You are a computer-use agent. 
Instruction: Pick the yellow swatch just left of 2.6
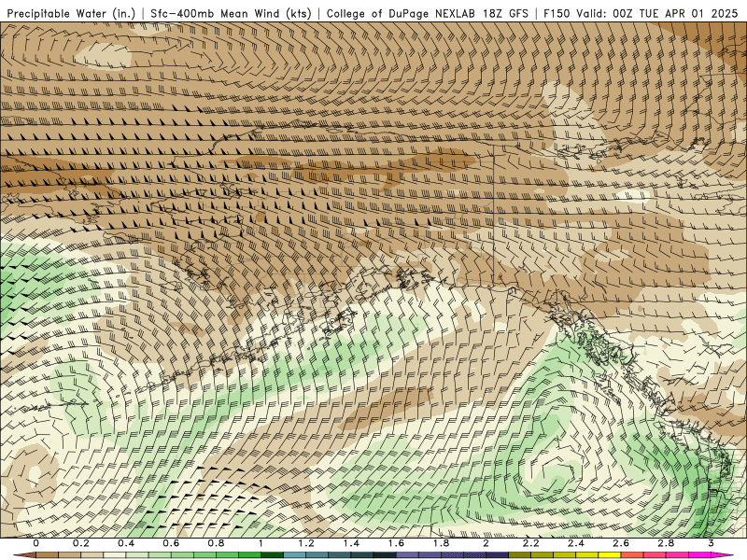click(x=610, y=555)
